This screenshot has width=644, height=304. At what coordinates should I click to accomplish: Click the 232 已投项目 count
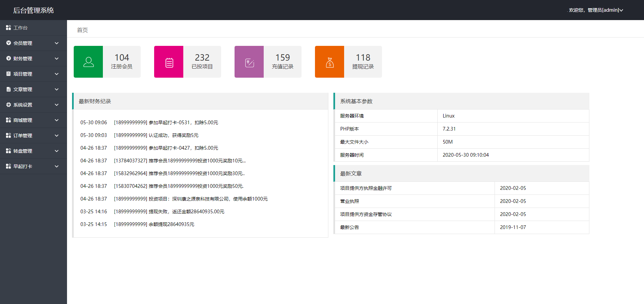(202, 58)
